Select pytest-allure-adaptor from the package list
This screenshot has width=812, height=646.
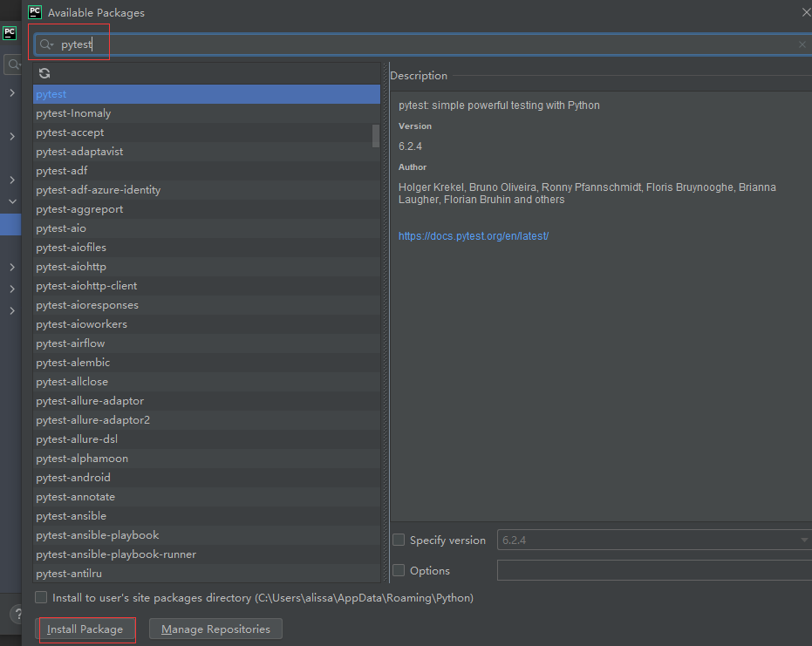tap(90, 400)
